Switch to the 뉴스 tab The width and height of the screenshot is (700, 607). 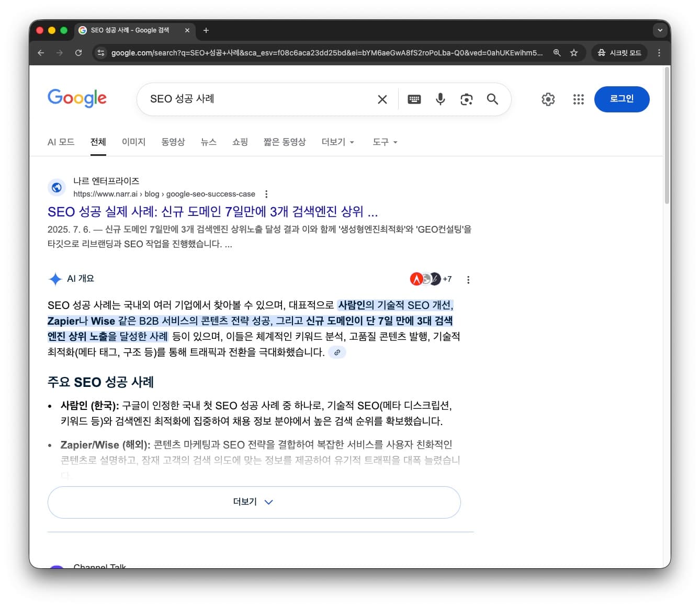pyautogui.click(x=208, y=142)
